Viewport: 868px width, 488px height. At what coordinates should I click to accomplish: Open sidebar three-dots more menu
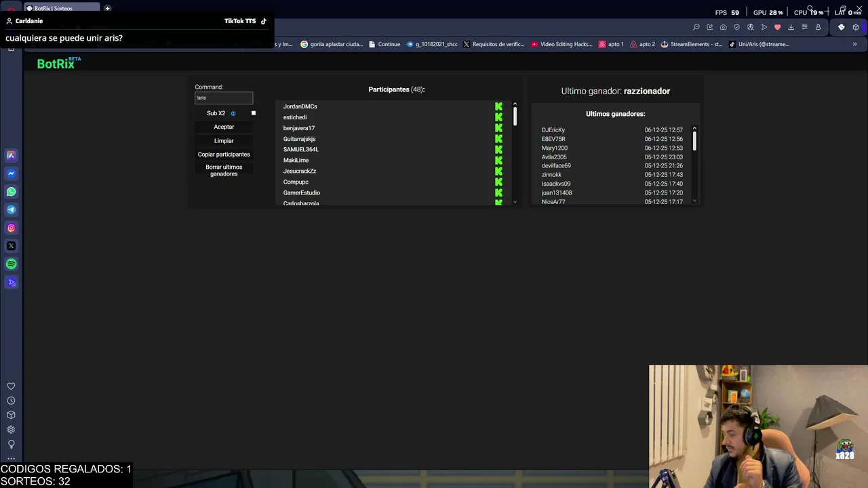tap(11, 458)
